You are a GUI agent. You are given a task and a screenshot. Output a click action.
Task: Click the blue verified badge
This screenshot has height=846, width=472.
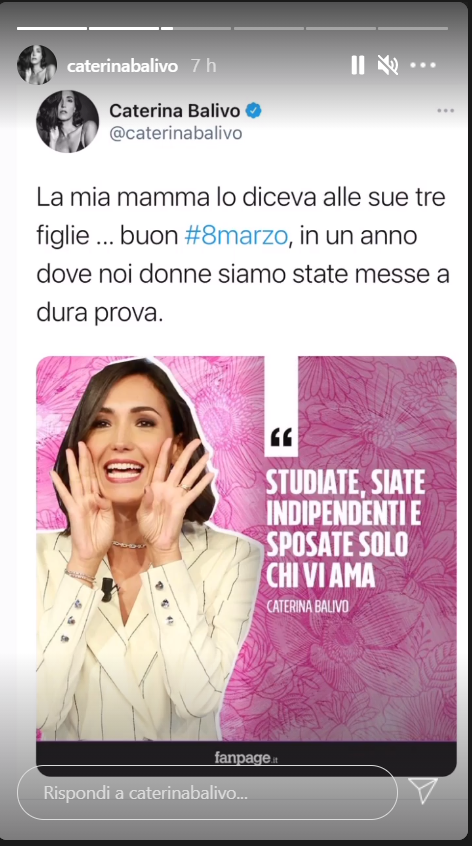click(254, 111)
